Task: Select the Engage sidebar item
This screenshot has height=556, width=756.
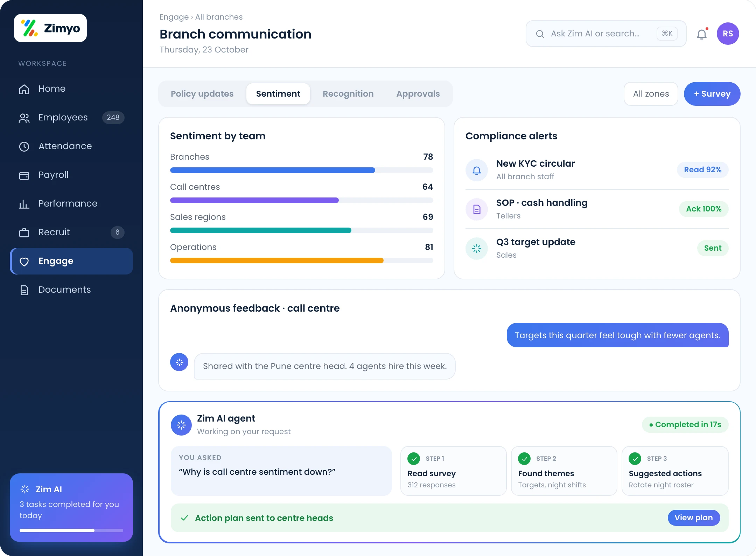Action: [x=71, y=261]
